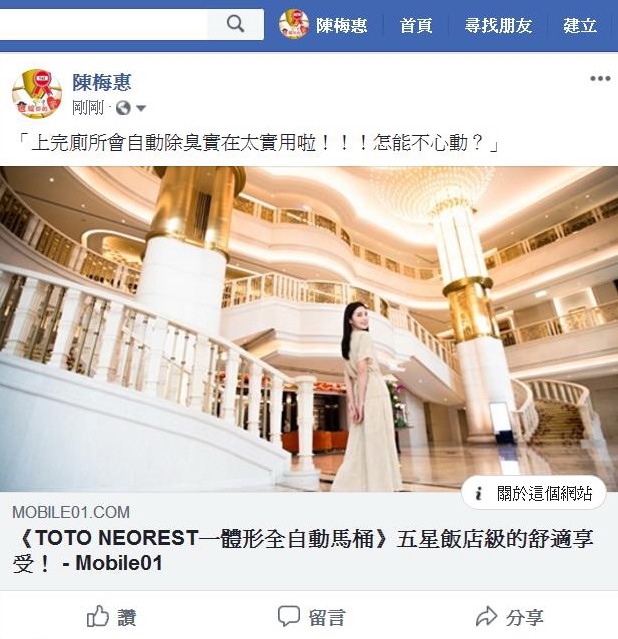Image resolution: width=618 pixels, height=639 pixels.
Task: Click the globe privacy icon
Action: [123, 108]
